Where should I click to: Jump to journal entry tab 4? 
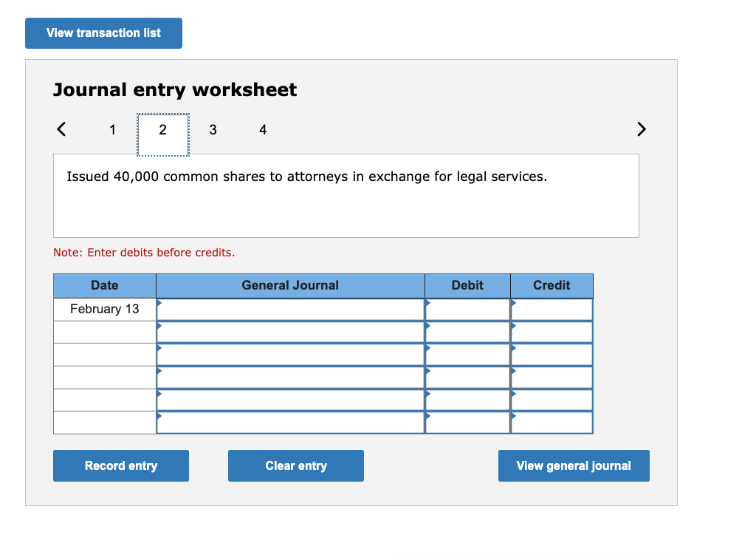coord(263,130)
